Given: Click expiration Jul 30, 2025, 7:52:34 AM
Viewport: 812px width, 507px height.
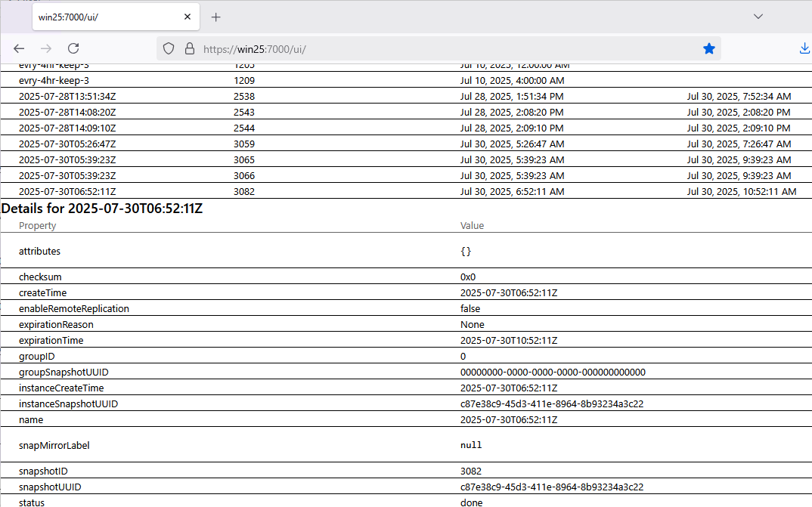Looking at the screenshot, I should pos(739,96).
